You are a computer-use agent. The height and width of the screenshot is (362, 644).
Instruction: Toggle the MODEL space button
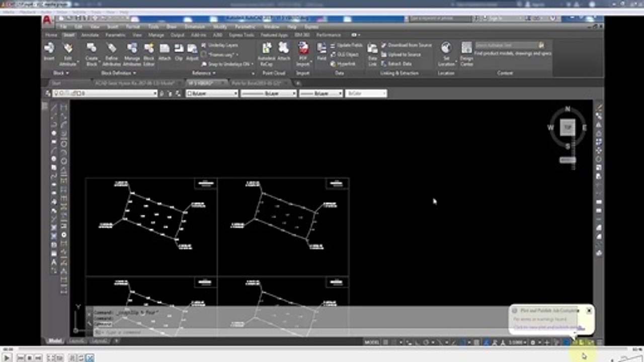point(372,342)
